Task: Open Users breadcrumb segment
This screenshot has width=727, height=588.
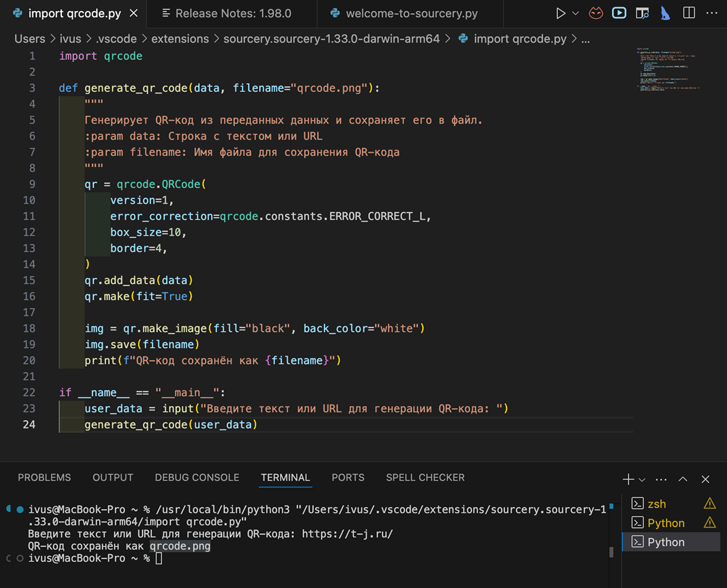Action: coord(30,39)
